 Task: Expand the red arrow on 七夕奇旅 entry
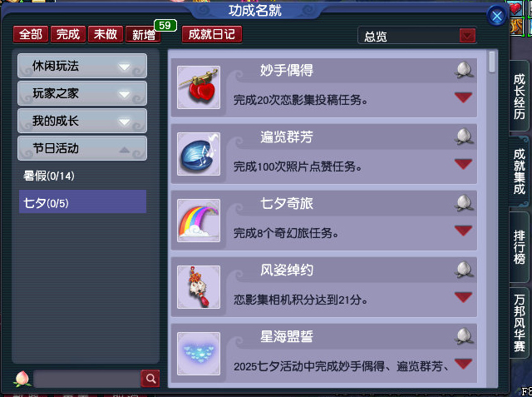tap(463, 231)
